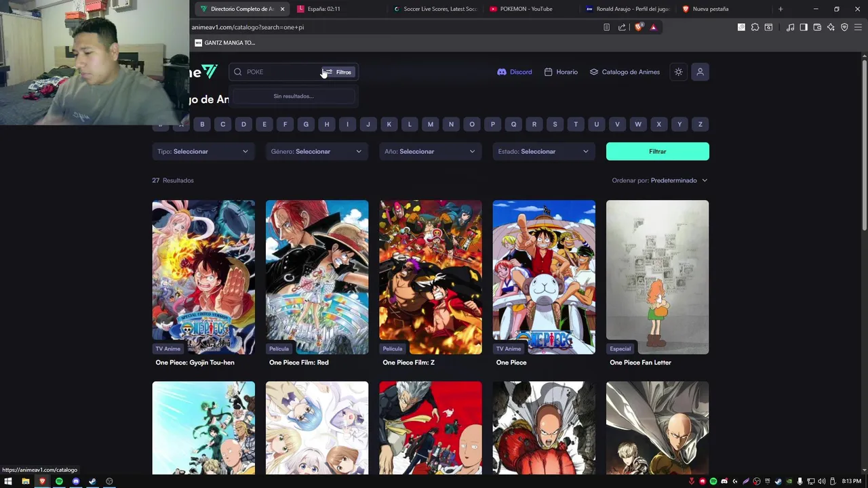This screenshot has width=868, height=488.
Task: Click the One Piece Fan Letter title
Action: [640, 363]
